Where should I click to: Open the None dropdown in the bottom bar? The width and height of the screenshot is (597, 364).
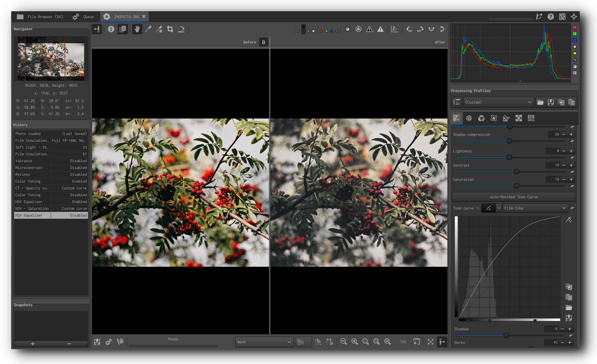[x=264, y=342]
